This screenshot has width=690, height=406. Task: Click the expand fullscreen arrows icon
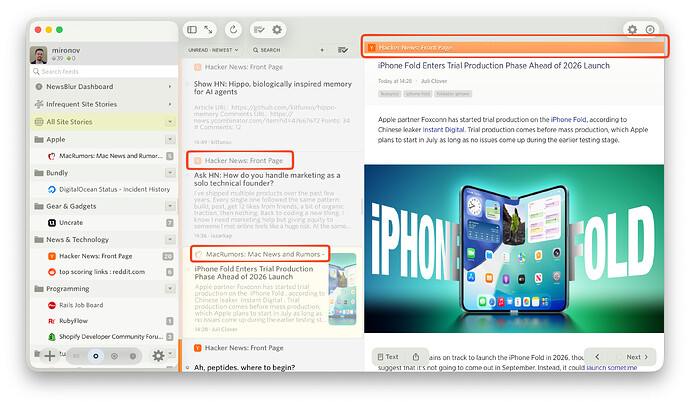coord(208,29)
